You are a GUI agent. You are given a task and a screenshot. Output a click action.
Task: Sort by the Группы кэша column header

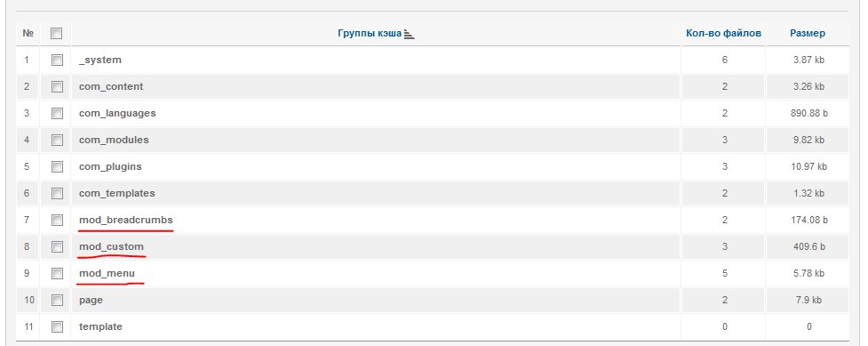point(370,33)
